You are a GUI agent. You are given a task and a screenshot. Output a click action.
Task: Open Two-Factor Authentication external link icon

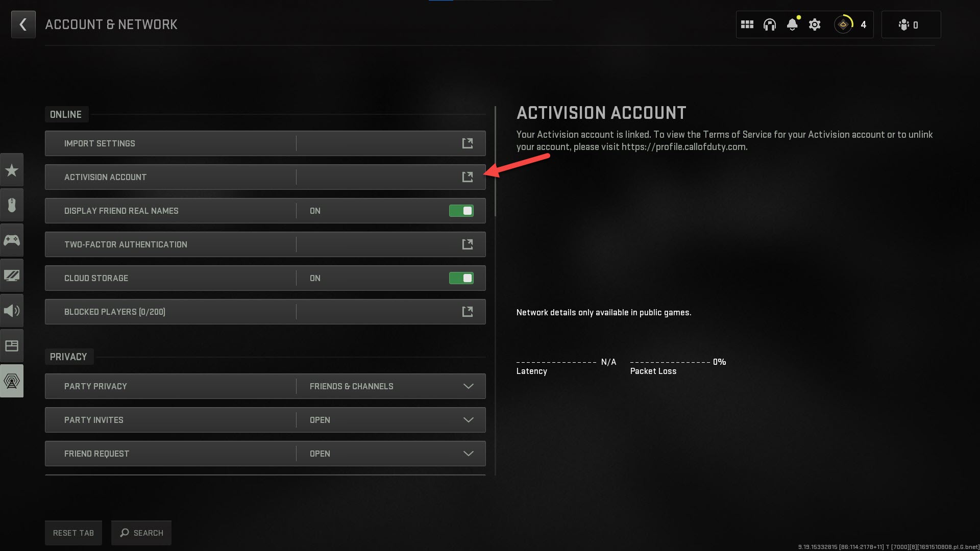468,244
